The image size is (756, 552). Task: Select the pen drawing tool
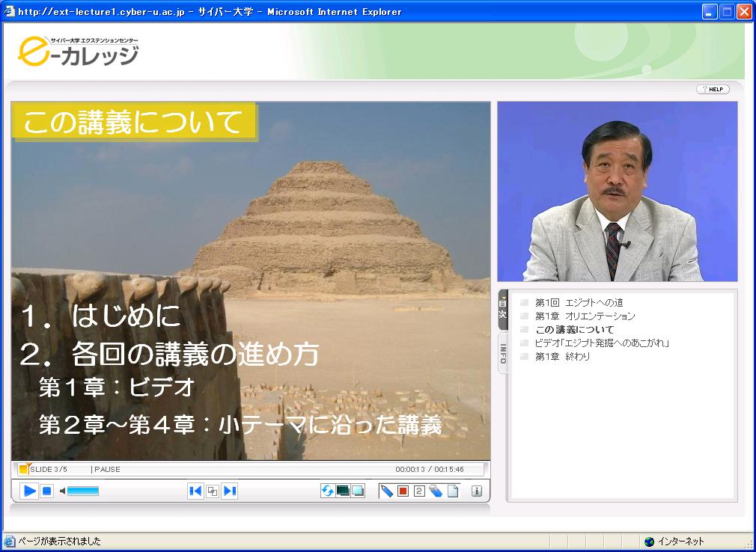(387, 491)
